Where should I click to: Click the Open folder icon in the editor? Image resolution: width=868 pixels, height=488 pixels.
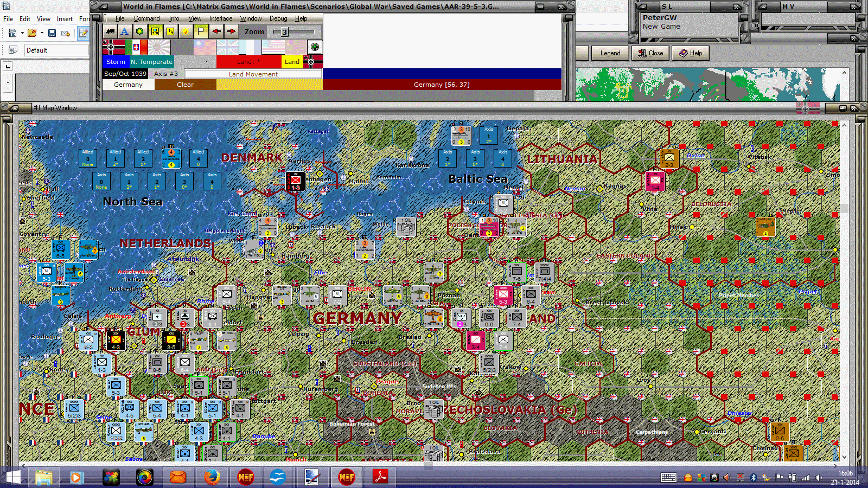click(32, 33)
